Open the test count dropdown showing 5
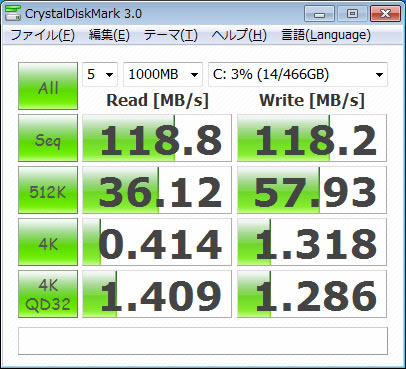This screenshot has width=406, height=369. point(100,74)
